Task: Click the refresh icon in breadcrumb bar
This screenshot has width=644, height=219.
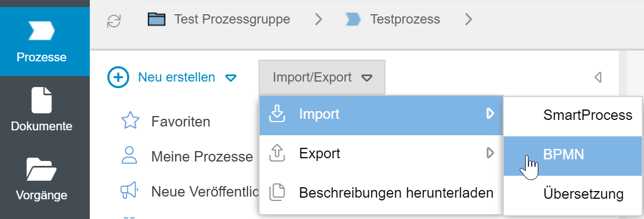Action: pyautogui.click(x=114, y=21)
